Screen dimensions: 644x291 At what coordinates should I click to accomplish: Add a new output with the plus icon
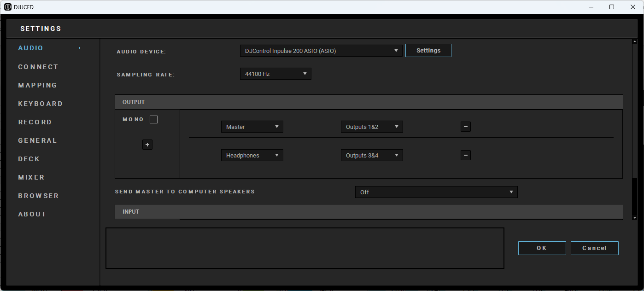coord(147,145)
